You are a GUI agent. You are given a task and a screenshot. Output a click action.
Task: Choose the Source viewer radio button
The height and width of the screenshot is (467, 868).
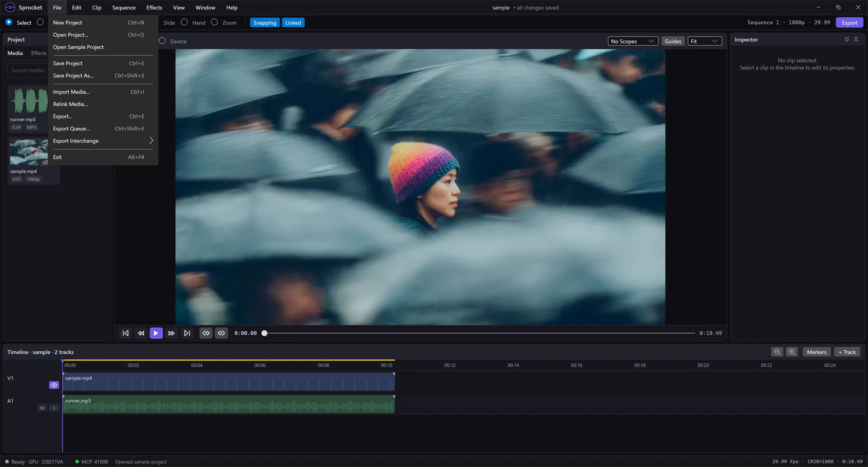(x=162, y=41)
